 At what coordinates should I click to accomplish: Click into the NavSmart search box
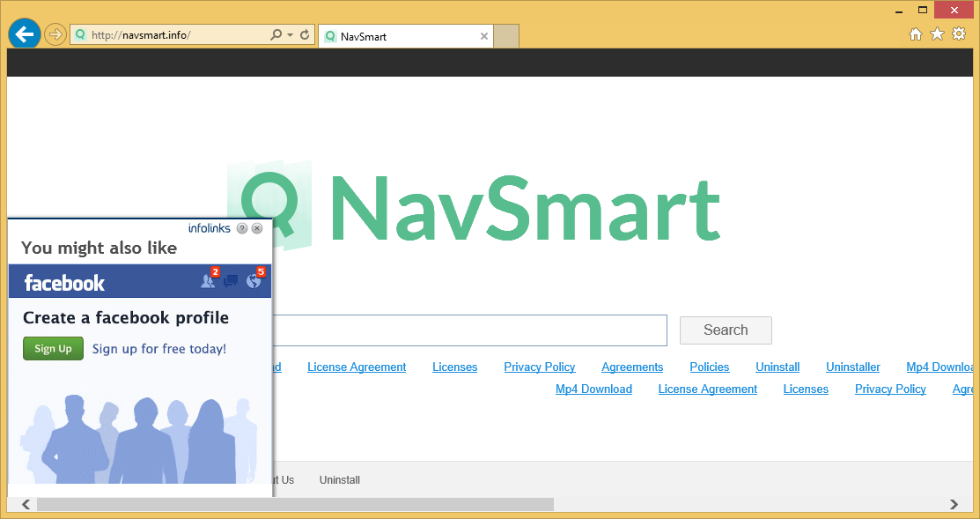pos(470,330)
